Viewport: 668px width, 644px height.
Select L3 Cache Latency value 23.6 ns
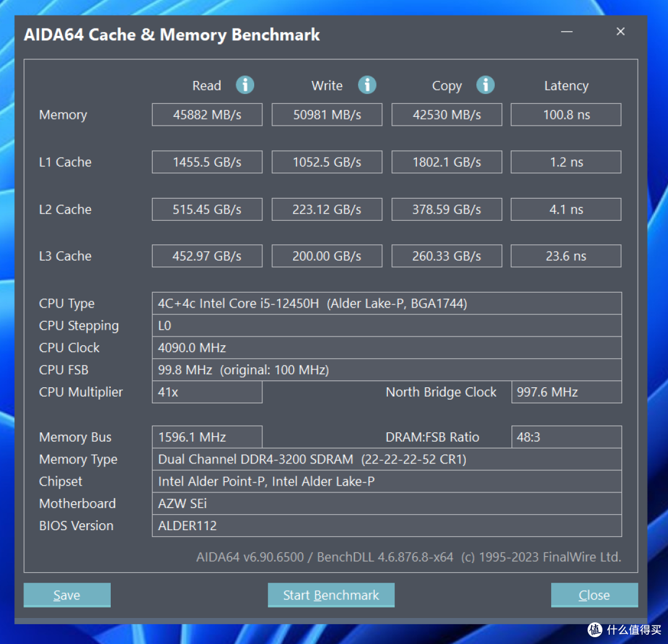click(x=566, y=255)
